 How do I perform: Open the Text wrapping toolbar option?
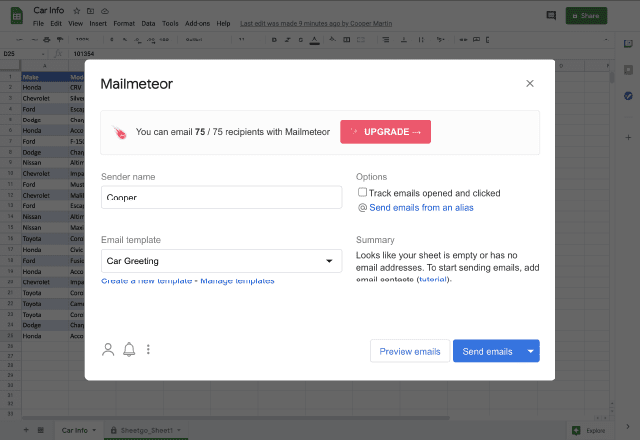click(x=421, y=40)
